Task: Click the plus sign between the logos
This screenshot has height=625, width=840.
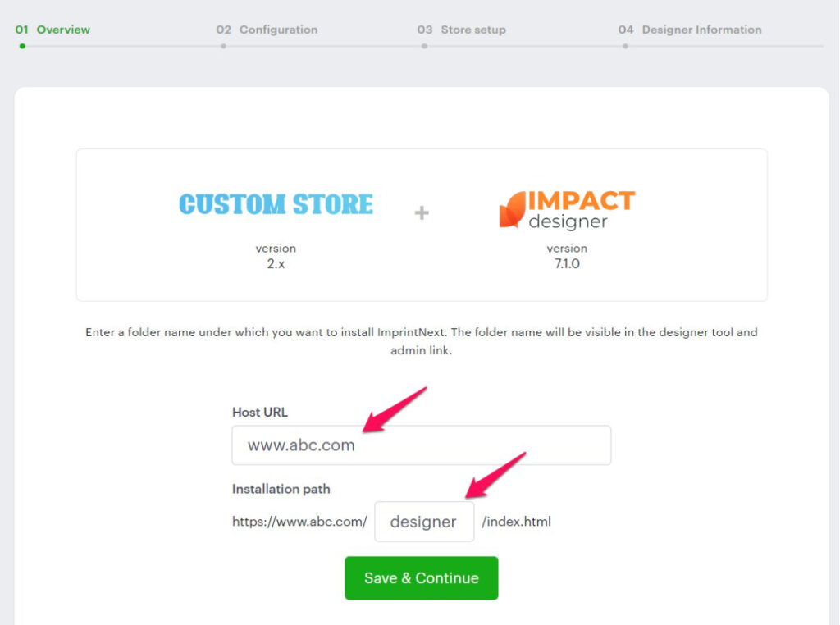Action: pyautogui.click(x=422, y=213)
